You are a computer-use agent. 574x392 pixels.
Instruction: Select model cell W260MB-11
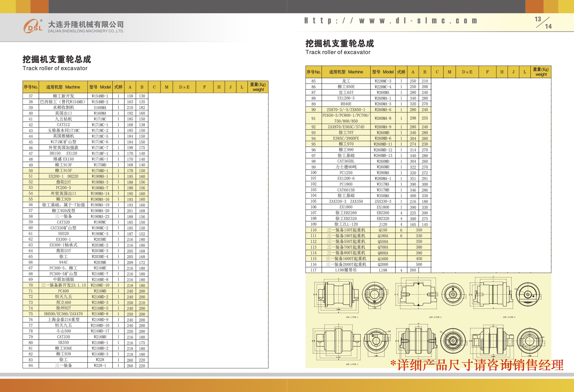pos(383,144)
